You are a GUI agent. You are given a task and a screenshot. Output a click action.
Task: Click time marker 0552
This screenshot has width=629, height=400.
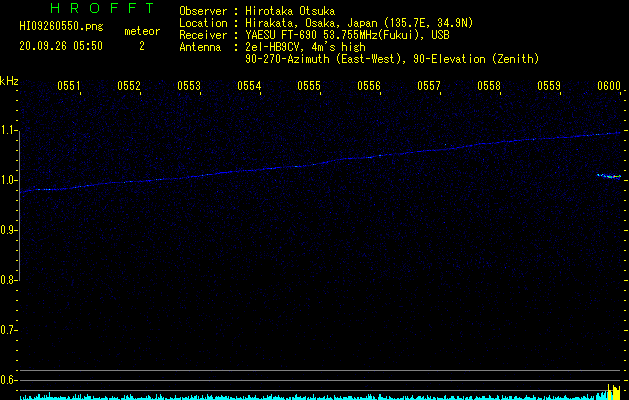tap(129, 86)
